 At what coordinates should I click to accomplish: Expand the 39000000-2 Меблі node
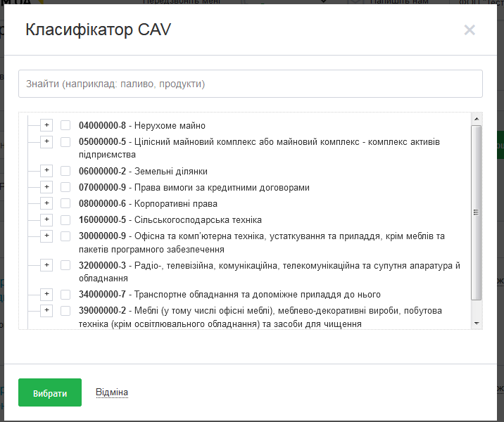point(46,310)
